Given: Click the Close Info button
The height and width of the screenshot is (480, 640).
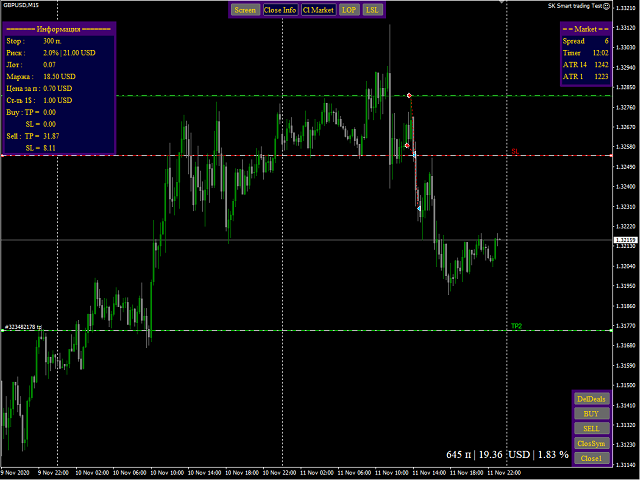Looking at the screenshot, I should point(280,10).
